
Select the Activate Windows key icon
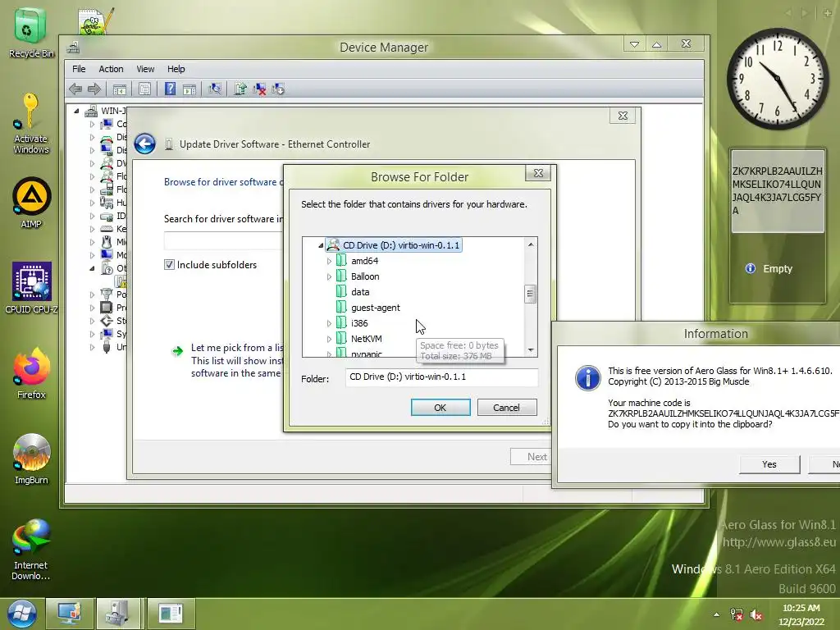click(30, 123)
